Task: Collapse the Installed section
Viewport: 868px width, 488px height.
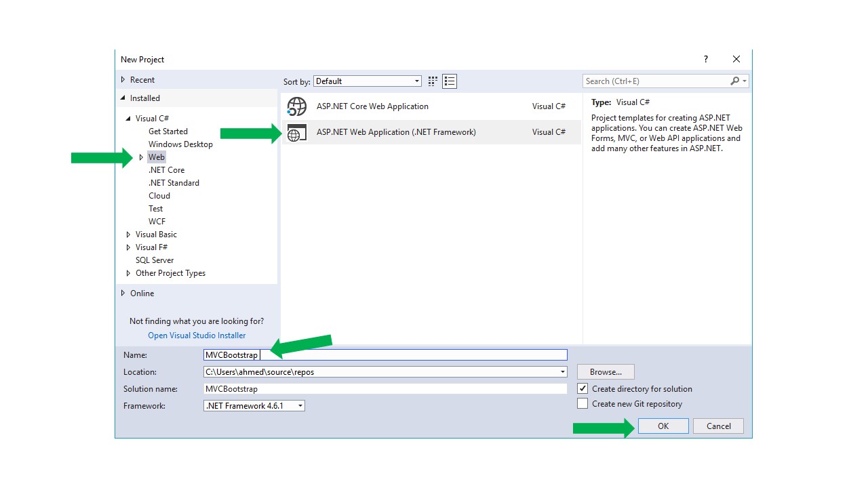Action: click(123, 98)
